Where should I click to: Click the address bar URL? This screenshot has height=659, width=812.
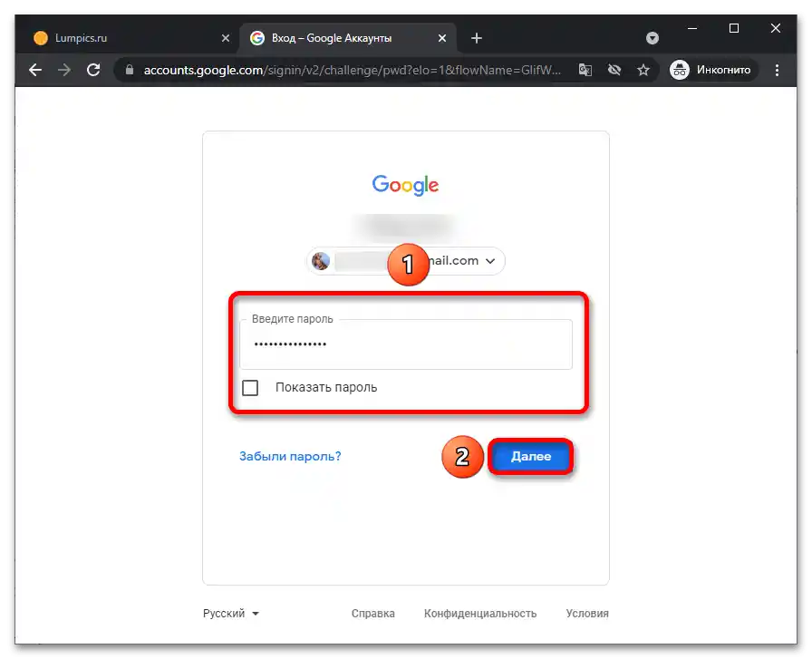tap(353, 70)
